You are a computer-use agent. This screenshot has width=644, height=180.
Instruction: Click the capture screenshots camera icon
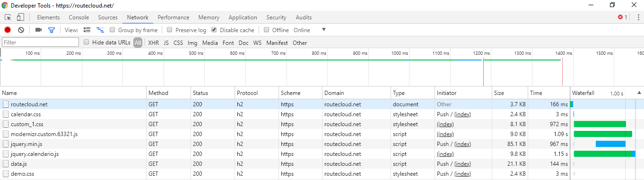(39, 30)
